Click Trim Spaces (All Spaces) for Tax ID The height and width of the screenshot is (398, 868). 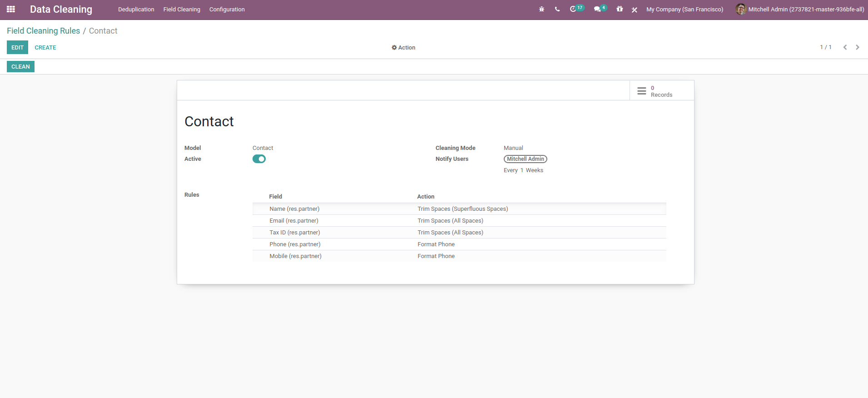coord(451,233)
